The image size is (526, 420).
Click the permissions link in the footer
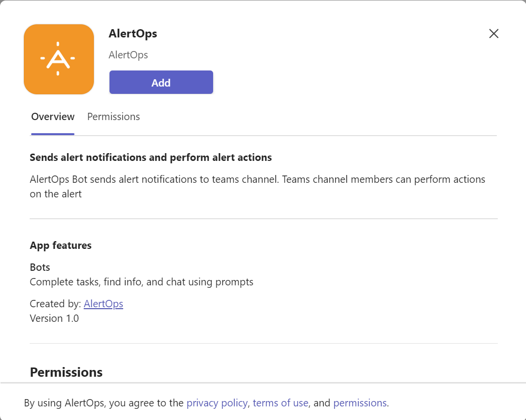click(x=360, y=403)
